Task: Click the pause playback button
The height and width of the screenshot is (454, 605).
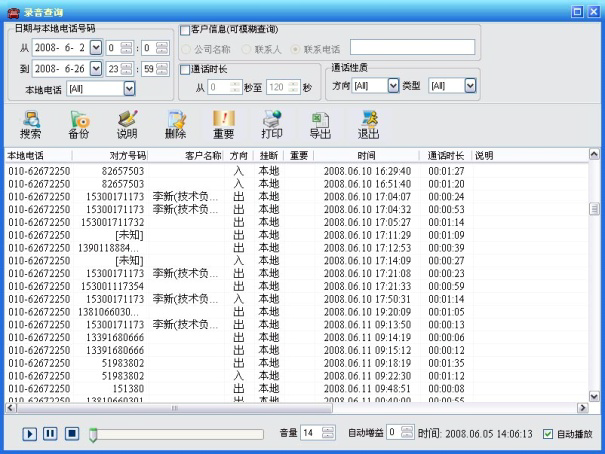Action: click(x=50, y=434)
